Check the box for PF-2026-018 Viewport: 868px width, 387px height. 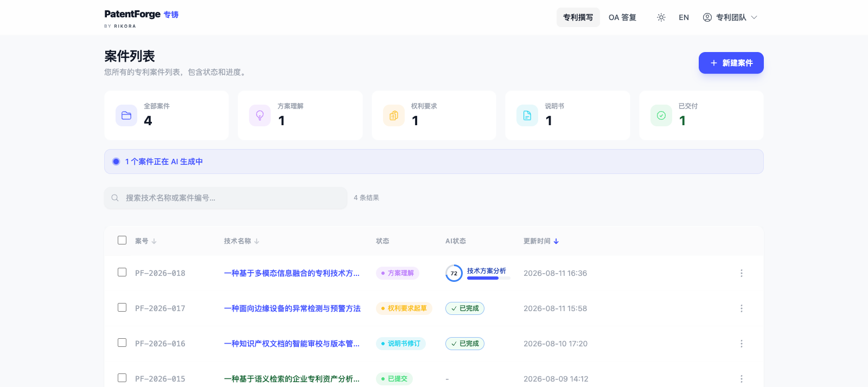coord(122,272)
